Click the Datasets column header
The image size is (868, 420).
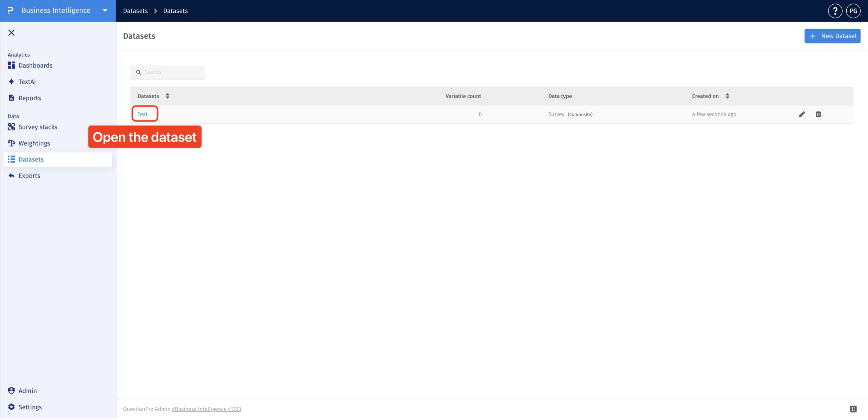pos(148,96)
